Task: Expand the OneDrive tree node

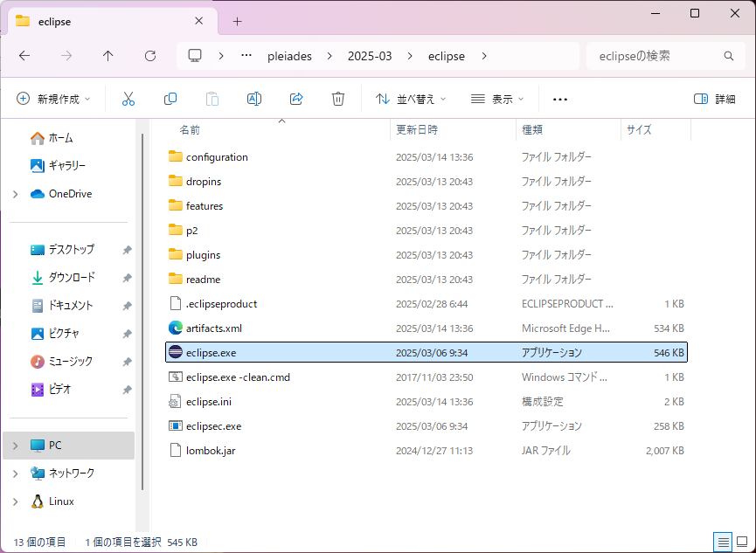Action: tap(16, 194)
